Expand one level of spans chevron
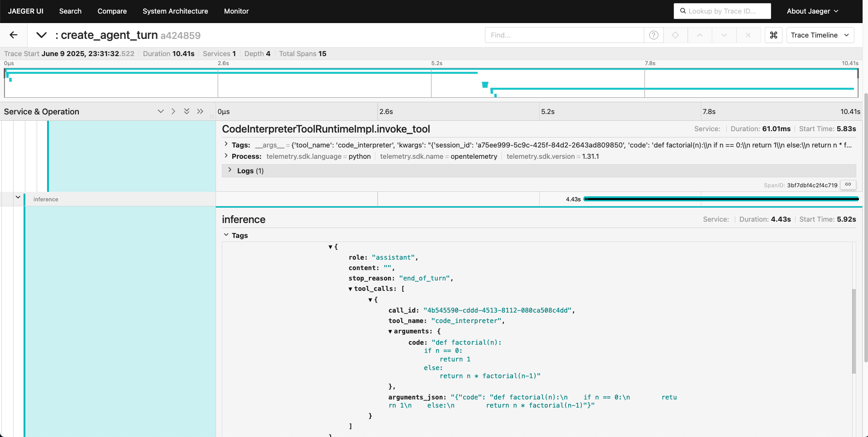 coord(160,111)
